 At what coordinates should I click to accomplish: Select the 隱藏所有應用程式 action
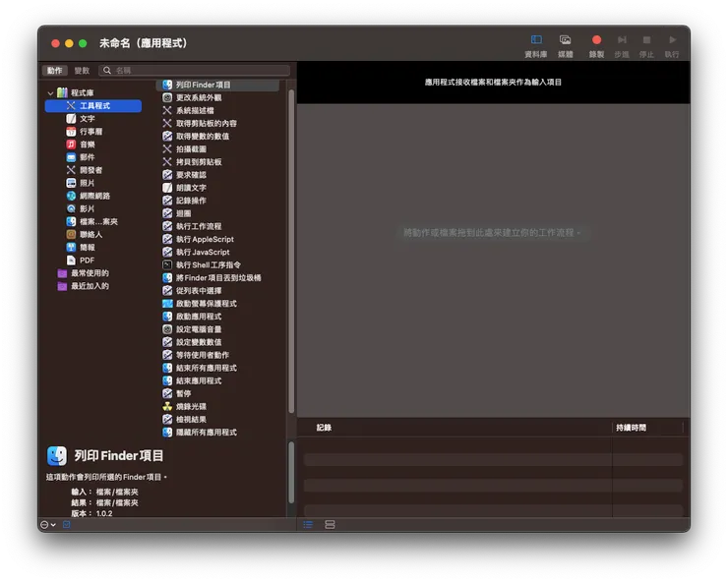200,433
